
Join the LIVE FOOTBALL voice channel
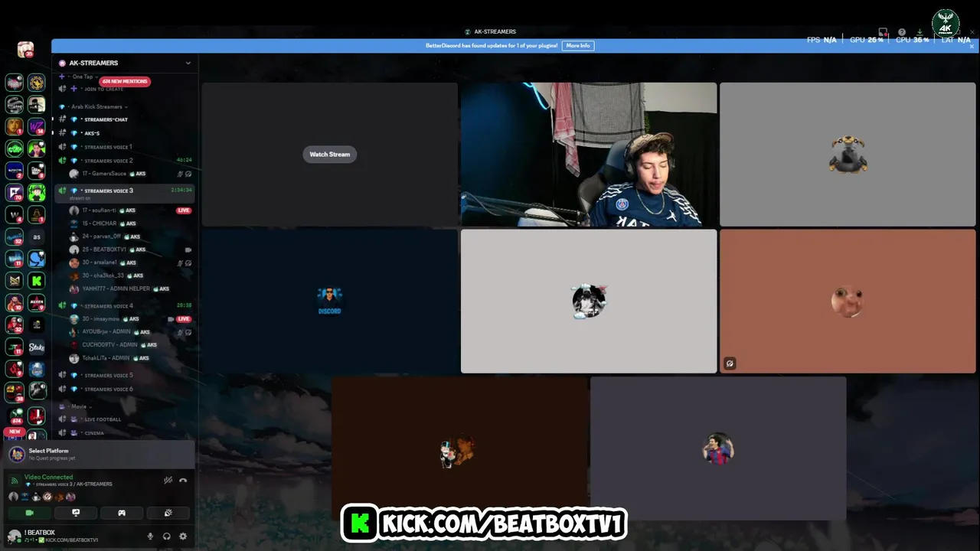(124, 419)
